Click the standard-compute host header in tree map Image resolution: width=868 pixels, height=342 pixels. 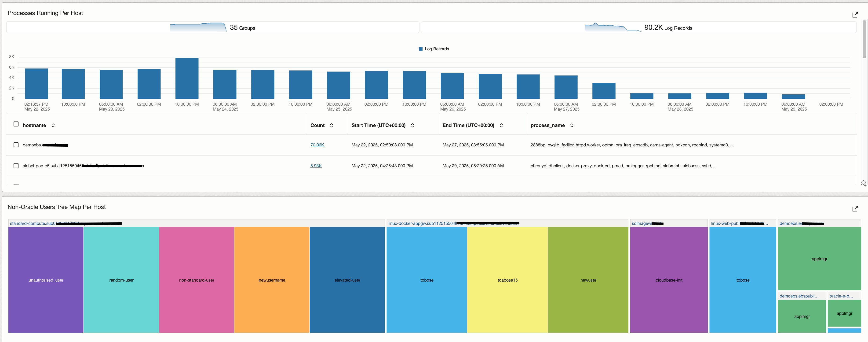[x=33, y=223]
